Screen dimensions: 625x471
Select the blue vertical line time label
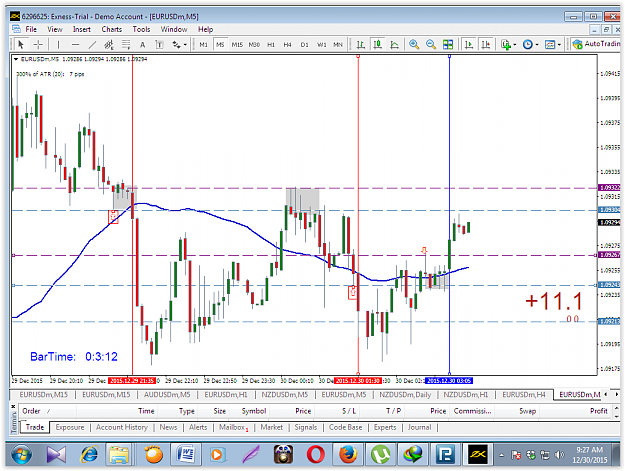click(x=448, y=381)
